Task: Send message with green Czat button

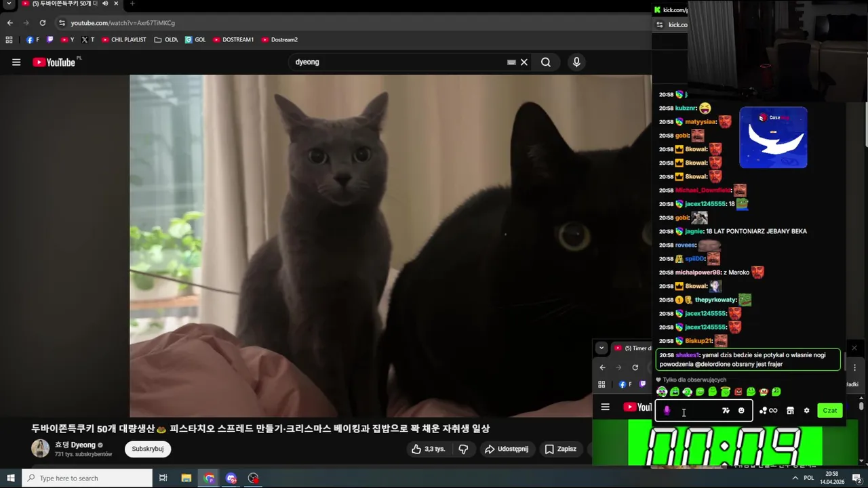Action: coord(830,411)
